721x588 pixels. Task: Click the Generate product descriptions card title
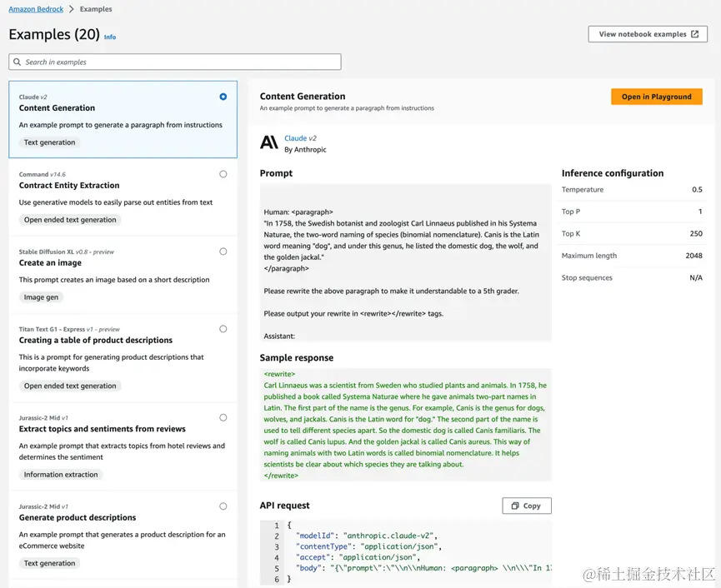click(78, 517)
